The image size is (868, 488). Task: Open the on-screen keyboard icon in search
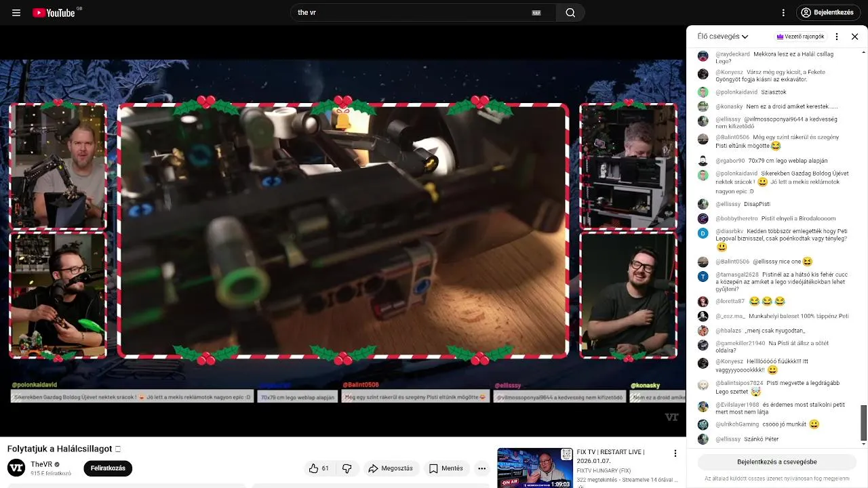(x=536, y=13)
